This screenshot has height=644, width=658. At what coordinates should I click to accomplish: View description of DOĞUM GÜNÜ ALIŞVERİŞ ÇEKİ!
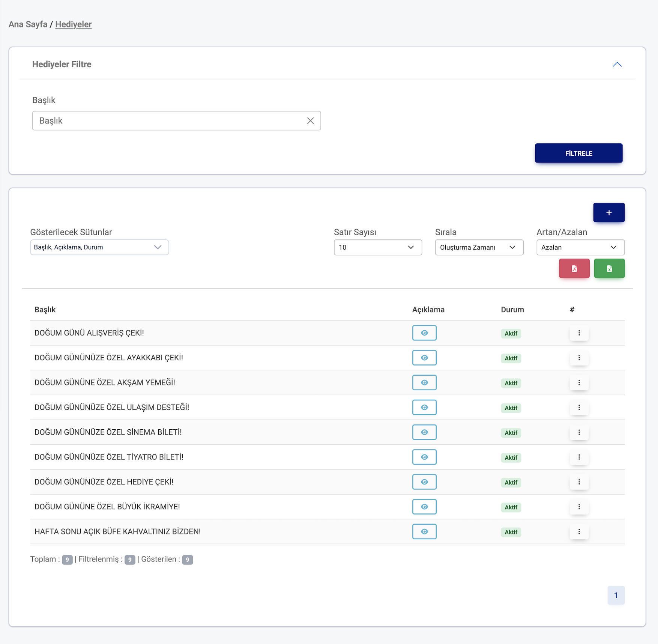424,333
